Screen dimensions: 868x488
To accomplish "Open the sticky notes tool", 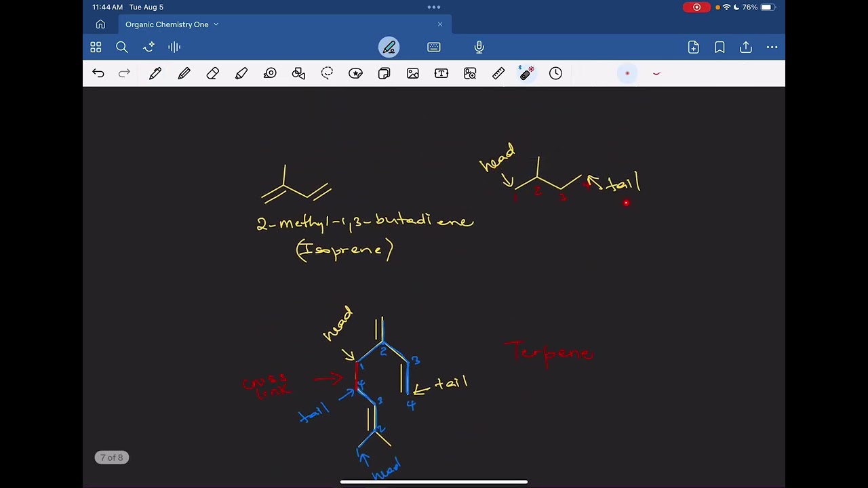I will (x=384, y=73).
